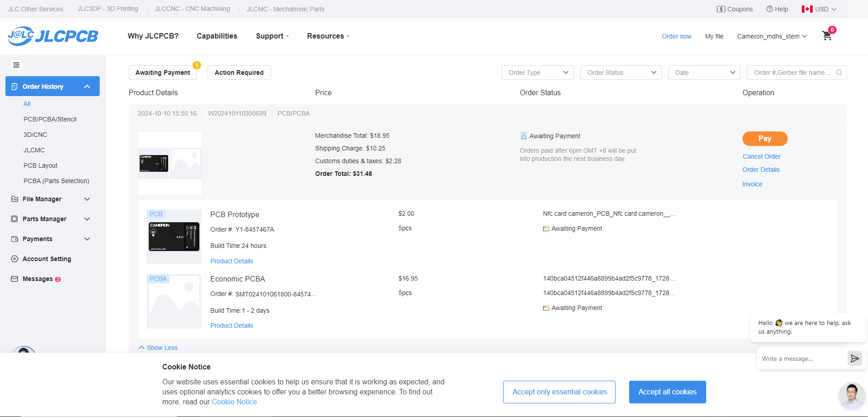
Task: Open the Resources menu
Action: (328, 36)
